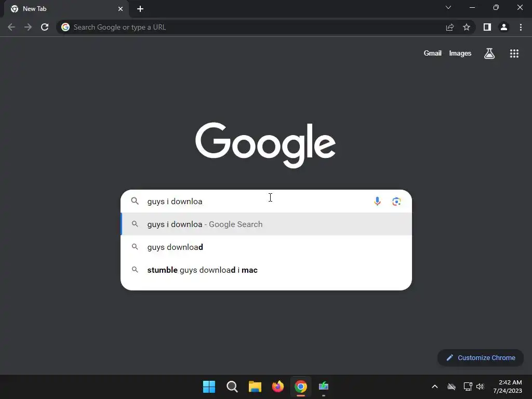Start voice search with microphone

pos(377,201)
